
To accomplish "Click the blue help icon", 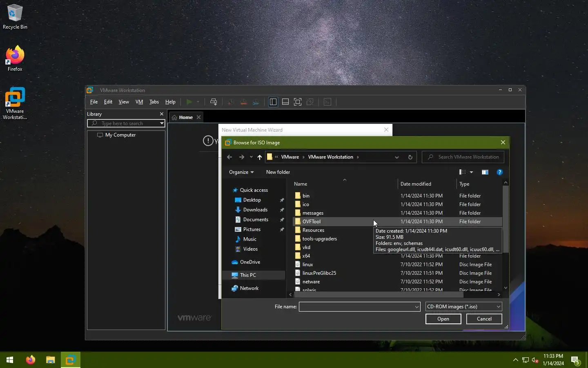I will pyautogui.click(x=499, y=172).
